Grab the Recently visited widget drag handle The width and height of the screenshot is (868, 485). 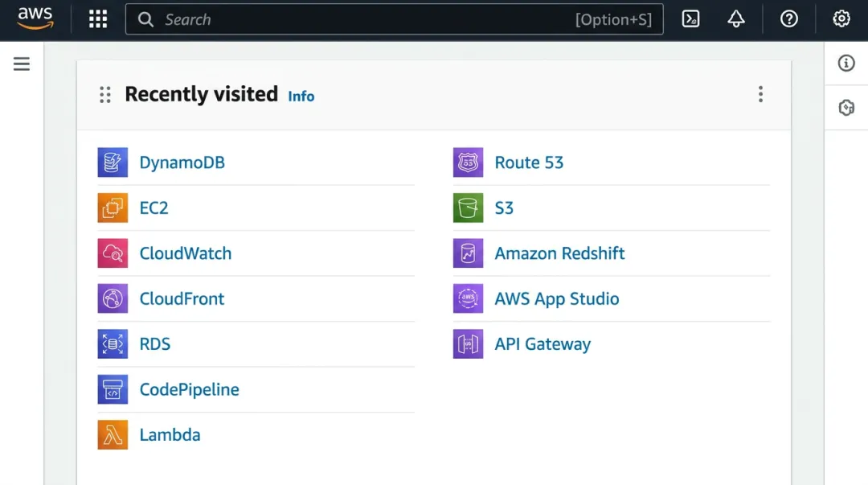[105, 95]
